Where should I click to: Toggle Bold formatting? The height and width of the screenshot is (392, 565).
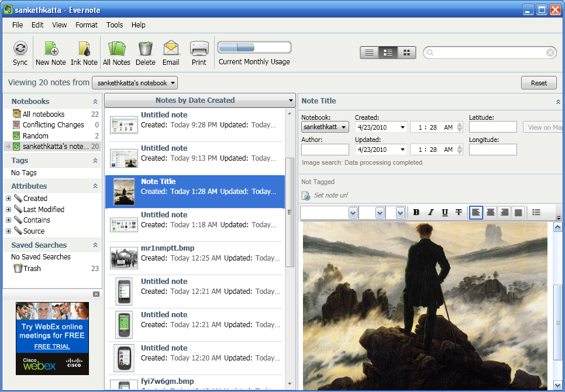416,213
